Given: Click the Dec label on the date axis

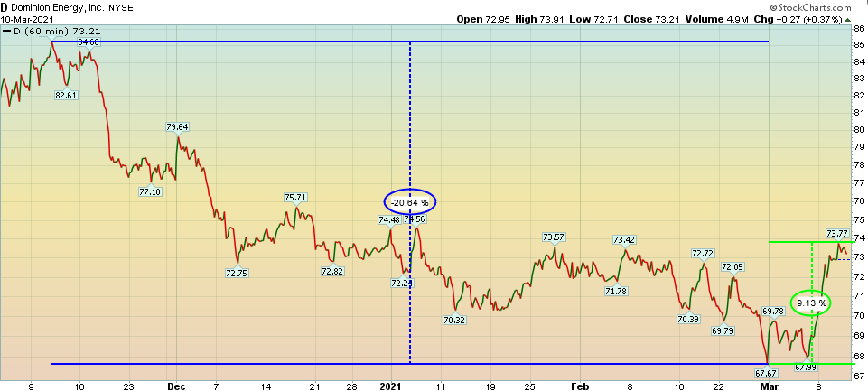Looking at the screenshot, I should pos(175,386).
